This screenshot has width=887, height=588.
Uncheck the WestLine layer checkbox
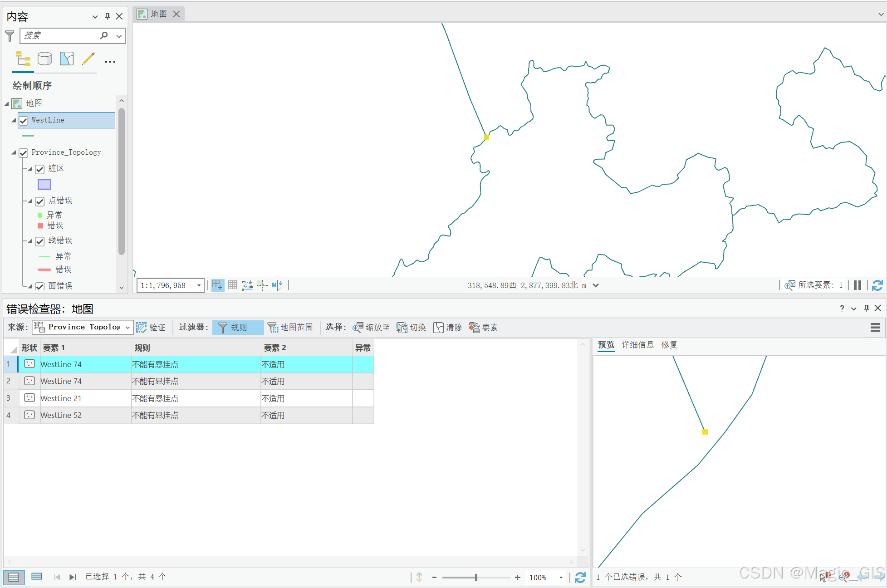coord(24,121)
